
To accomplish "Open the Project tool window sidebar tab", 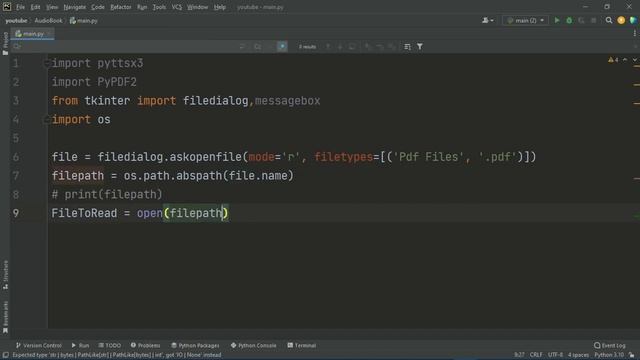I will point(5,43).
